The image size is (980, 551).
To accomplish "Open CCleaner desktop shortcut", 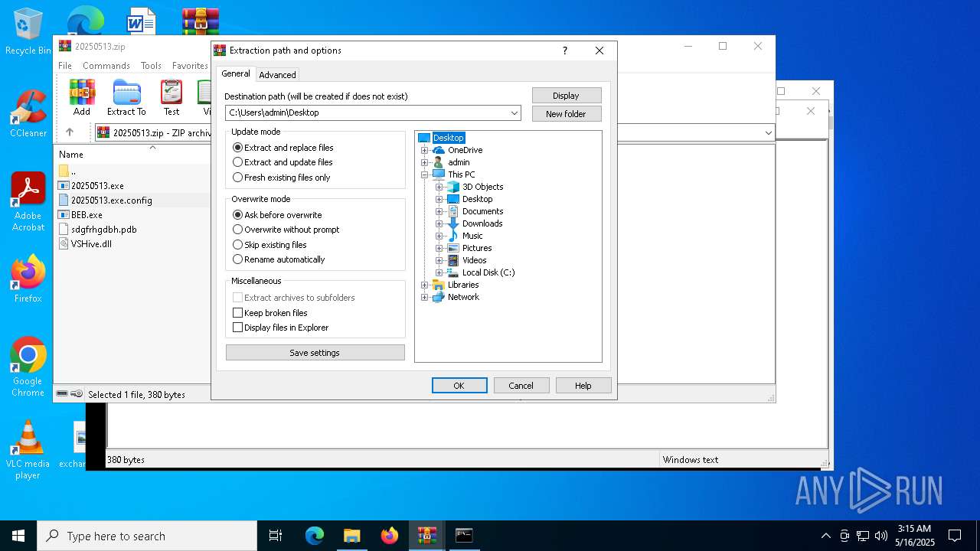I will (28, 114).
